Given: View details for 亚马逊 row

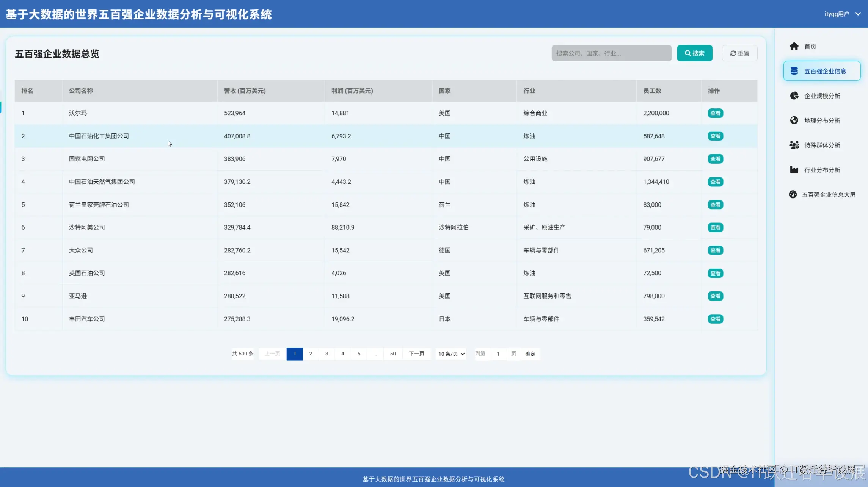Looking at the screenshot, I should (x=715, y=296).
